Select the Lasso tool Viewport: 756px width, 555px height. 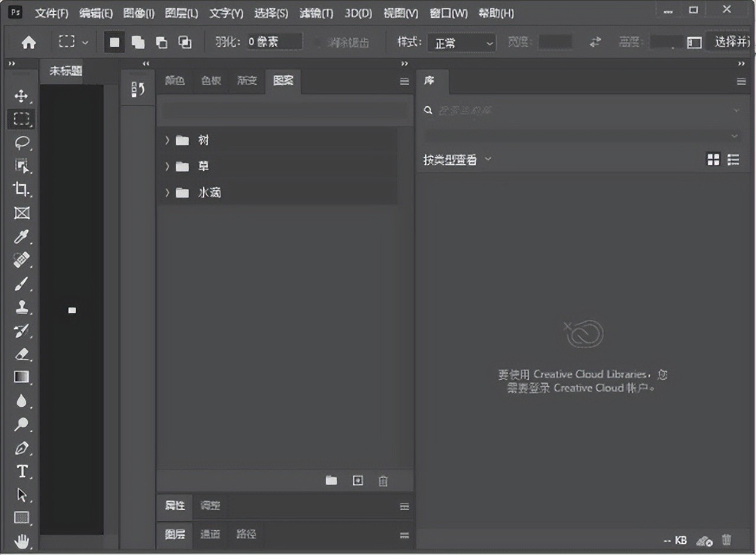21,143
